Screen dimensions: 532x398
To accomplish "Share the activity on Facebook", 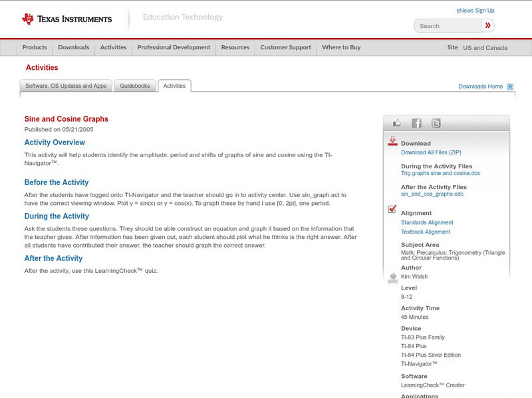I will (416, 123).
